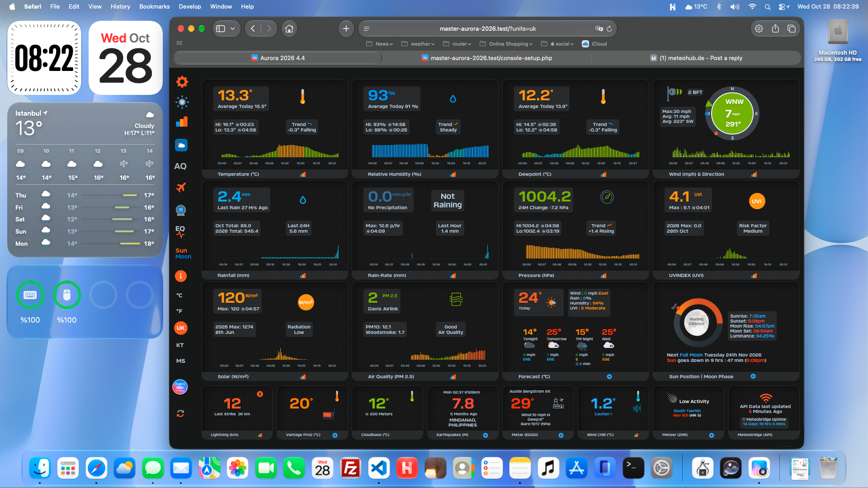Open the AQ air quality sidebar item
Screen dimensions: 868x488
[x=180, y=166]
